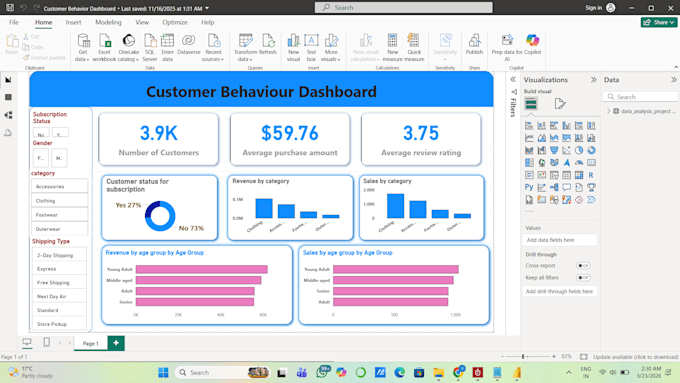Switch to the Modeling ribbon tab

tap(108, 22)
